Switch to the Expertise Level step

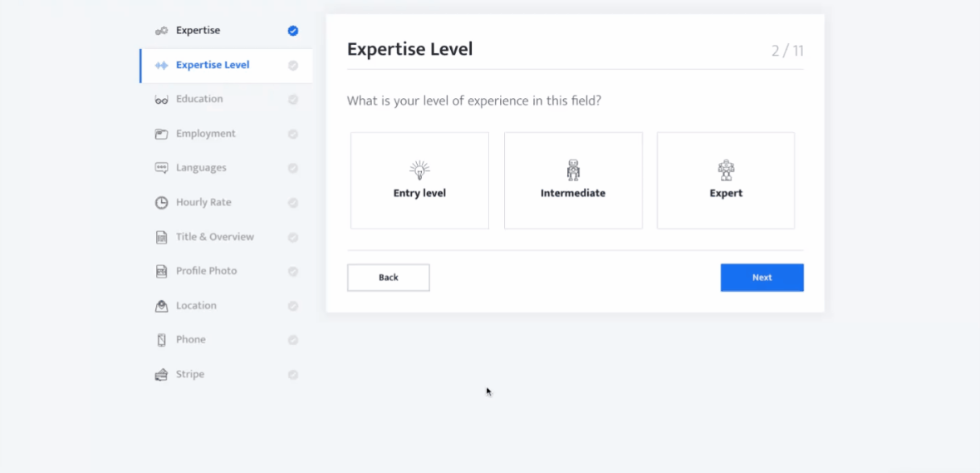click(213, 66)
